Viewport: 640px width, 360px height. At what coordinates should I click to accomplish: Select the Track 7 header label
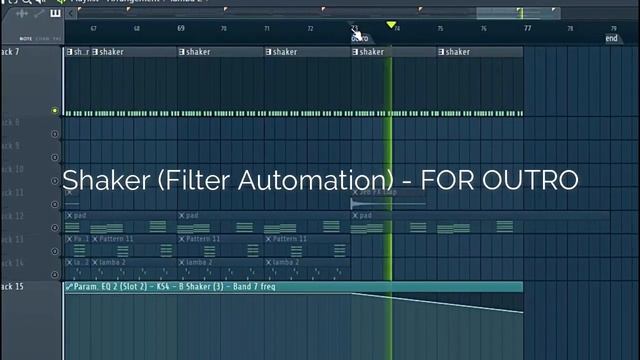pos(10,52)
